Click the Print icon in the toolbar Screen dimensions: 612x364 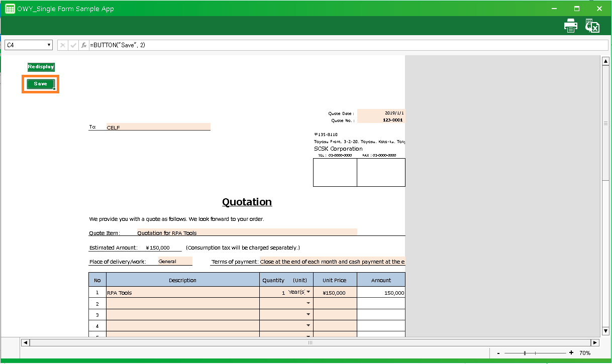570,26
